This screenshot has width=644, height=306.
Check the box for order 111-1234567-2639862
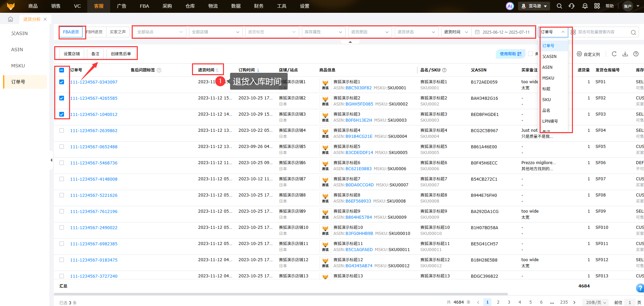point(62,130)
